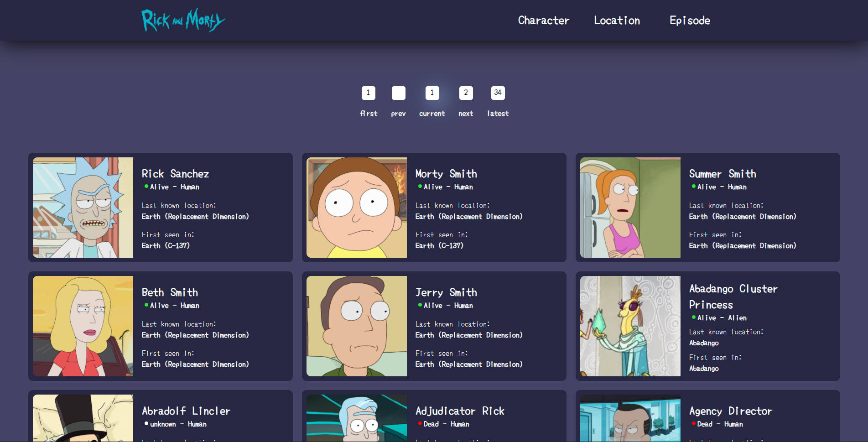Select the Morty Smith name heading
The width and height of the screenshot is (868, 442).
pyautogui.click(x=446, y=174)
